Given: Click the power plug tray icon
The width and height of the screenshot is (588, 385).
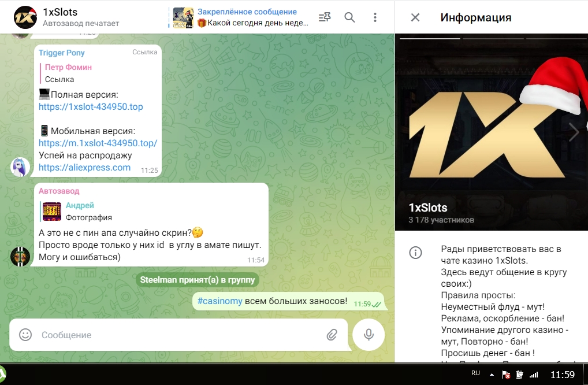Looking at the screenshot, I should click(520, 375).
